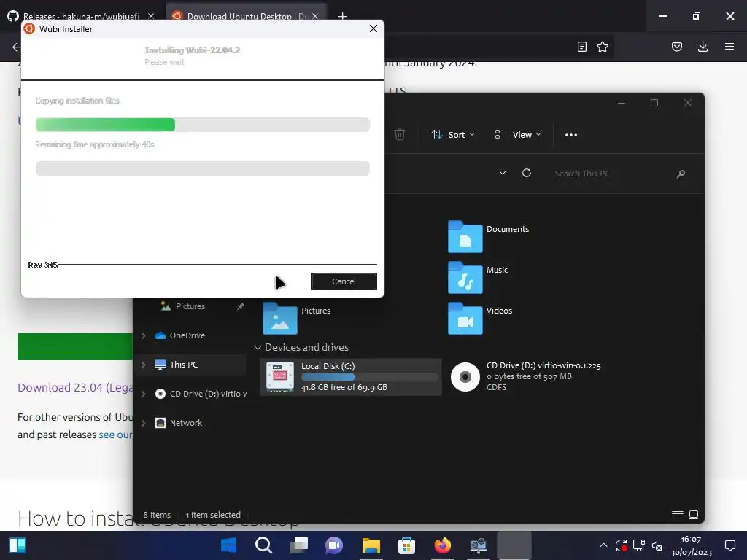Expand the Network tree node
This screenshot has width=747, height=560.
coord(144,423)
